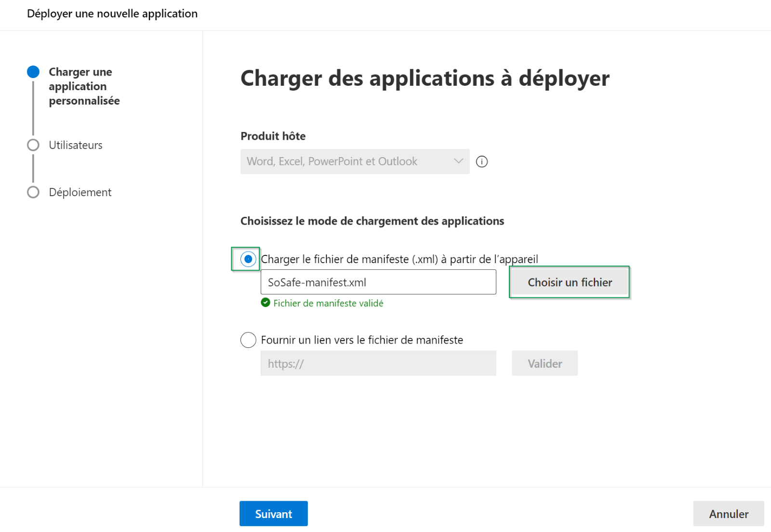Cancel with the Annuler button
Viewport: 771px width, 532px height.
click(x=728, y=514)
